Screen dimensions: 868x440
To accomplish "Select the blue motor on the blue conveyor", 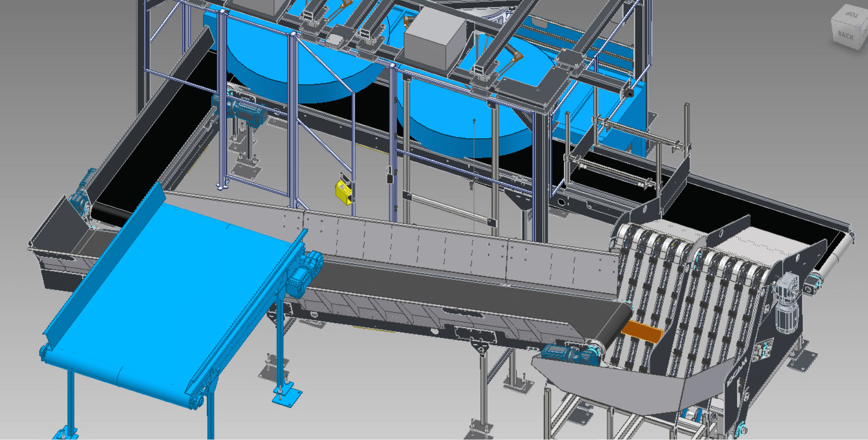I will click(304, 274).
